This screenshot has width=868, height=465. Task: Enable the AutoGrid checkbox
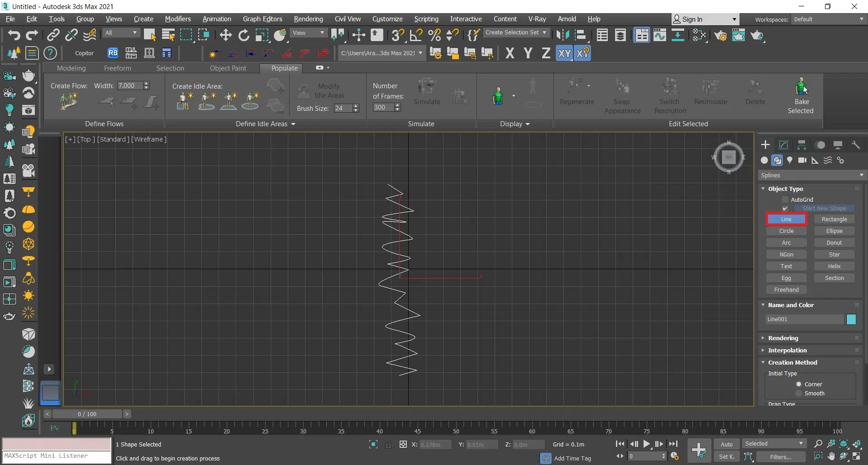(785, 199)
